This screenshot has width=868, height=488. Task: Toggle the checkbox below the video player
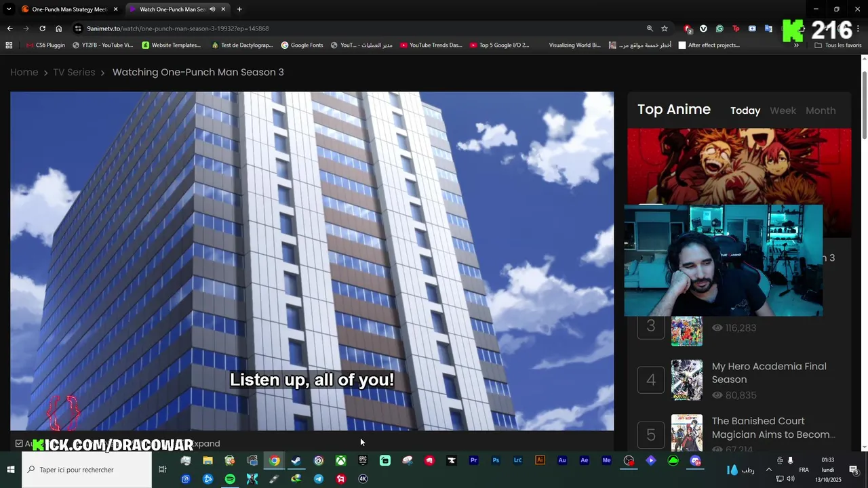[19, 443]
